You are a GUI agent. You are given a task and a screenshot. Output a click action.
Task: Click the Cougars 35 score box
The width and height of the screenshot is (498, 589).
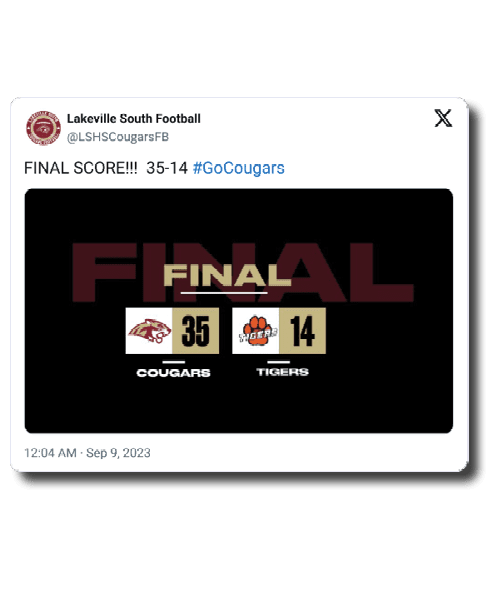[196, 331]
